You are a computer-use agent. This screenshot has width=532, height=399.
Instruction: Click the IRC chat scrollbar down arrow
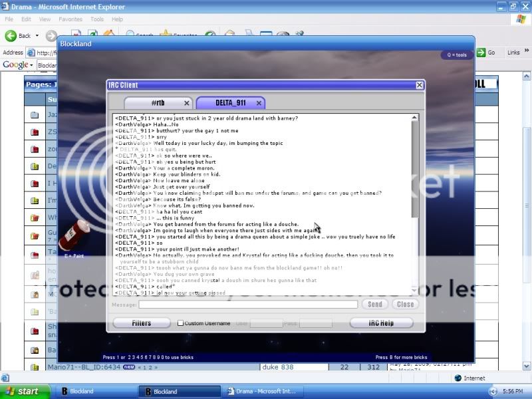414,291
